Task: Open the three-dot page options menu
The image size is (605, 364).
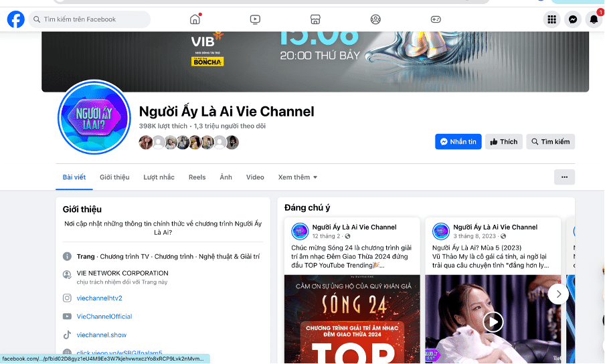Action: 564,177
